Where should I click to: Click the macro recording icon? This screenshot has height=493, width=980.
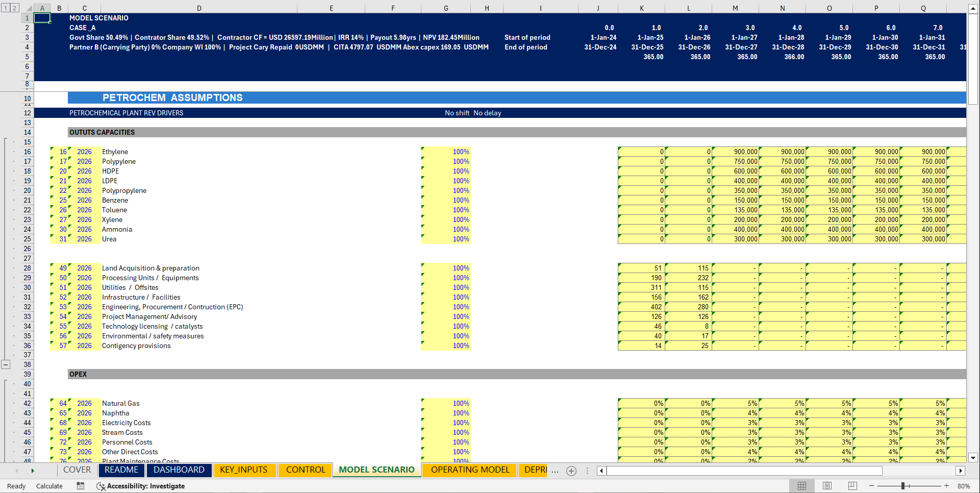click(x=80, y=486)
